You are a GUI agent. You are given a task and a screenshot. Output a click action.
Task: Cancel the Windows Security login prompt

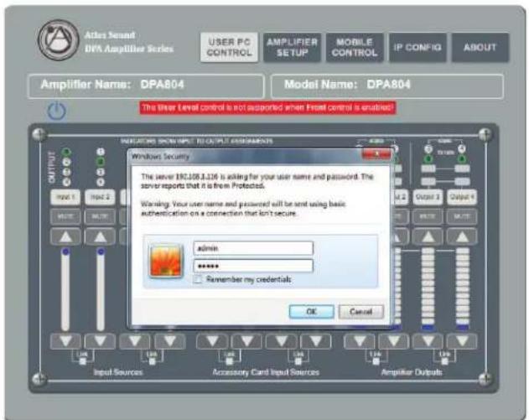(x=361, y=311)
